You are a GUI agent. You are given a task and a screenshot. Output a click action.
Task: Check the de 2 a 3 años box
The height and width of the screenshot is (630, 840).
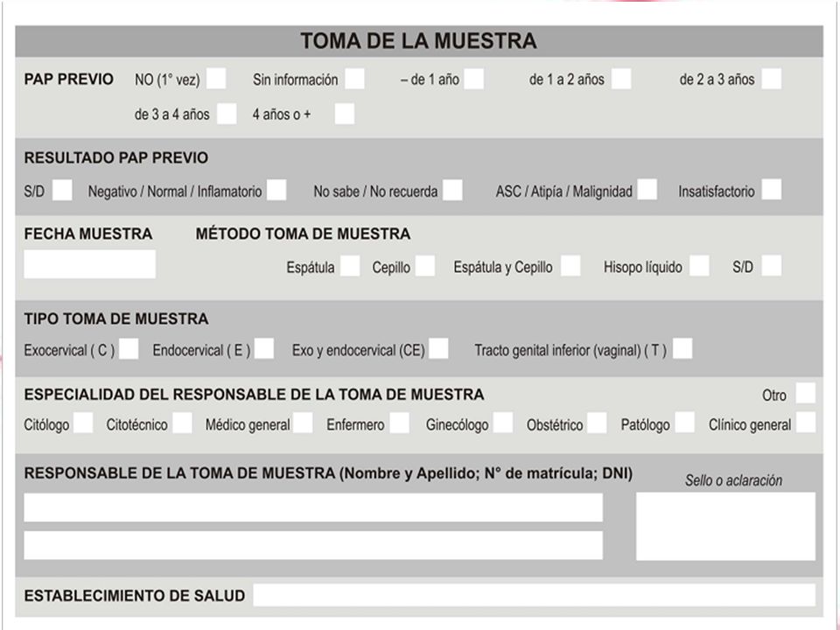(772, 79)
